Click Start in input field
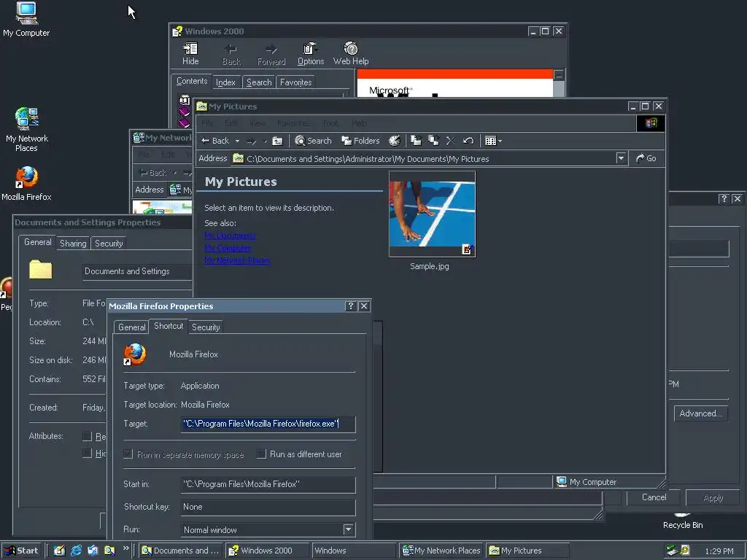This screenshot has height=560, width=747. pos(268,484)
